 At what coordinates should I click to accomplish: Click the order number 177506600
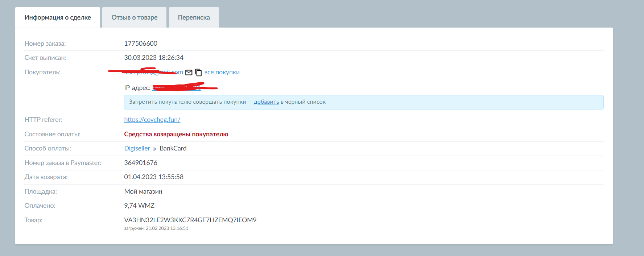(x=141, y=44)
